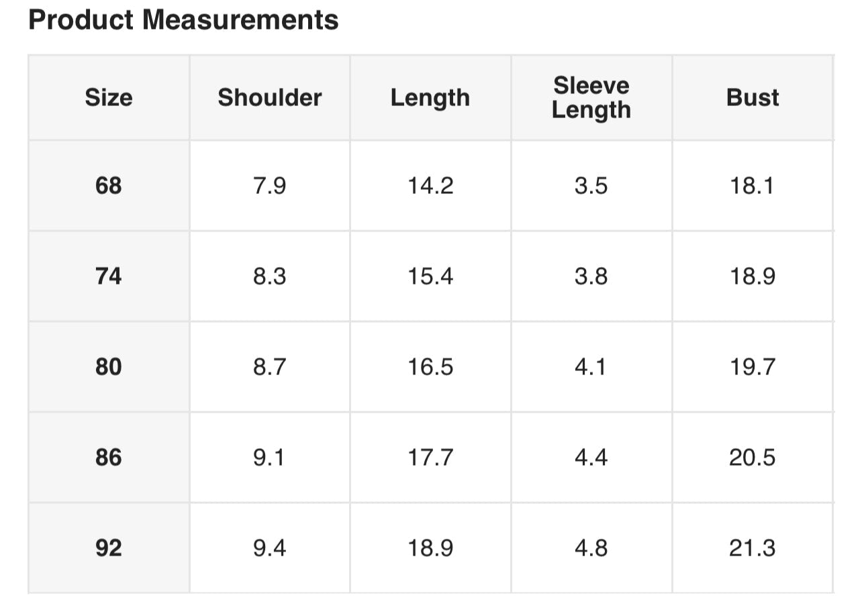Screen dimensions: 862x616
Task: Select shoulder value 9.1 for size 86
Action: pyautogui.click(x=270, y=458)
